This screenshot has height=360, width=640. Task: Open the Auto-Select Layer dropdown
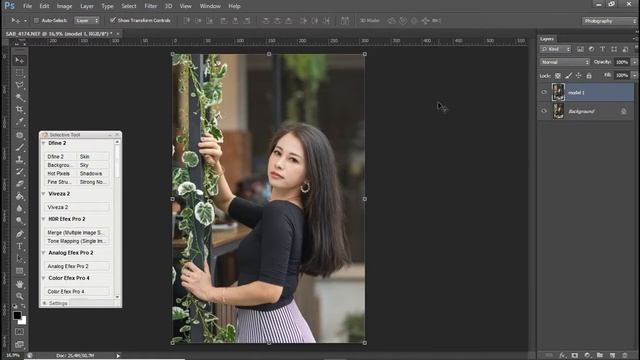point(87,20)
